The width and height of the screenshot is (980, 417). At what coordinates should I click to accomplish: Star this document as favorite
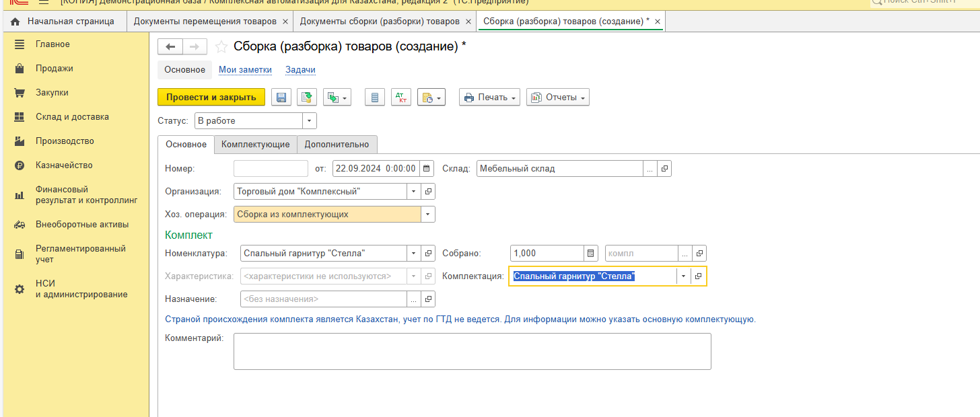pyautogui.click(x=221, y=46)
